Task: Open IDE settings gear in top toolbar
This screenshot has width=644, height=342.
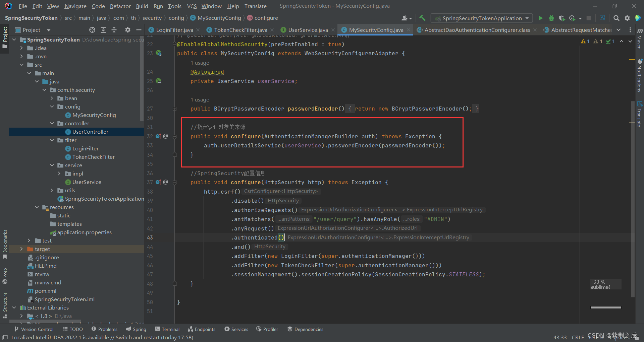Action: 627,18
